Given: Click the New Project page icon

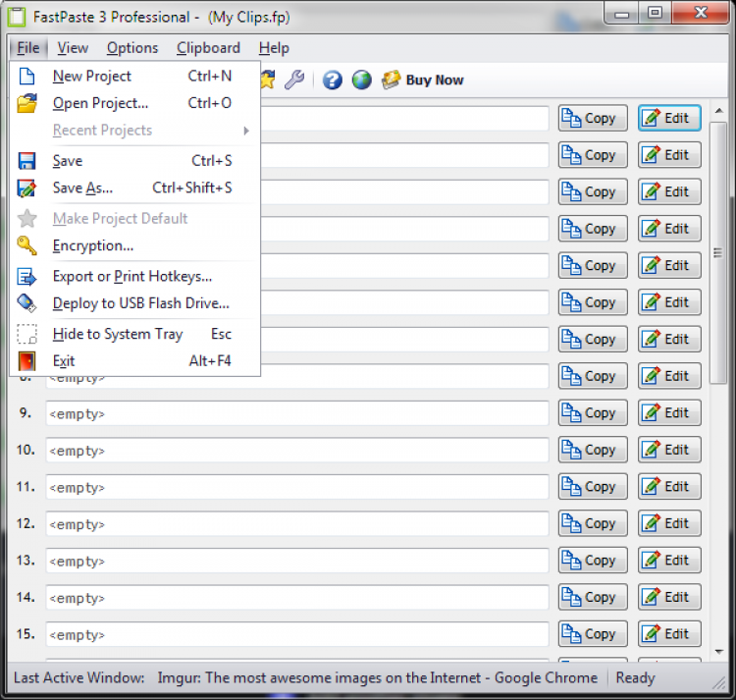Looking at the screenshot, I should point(26,76).
